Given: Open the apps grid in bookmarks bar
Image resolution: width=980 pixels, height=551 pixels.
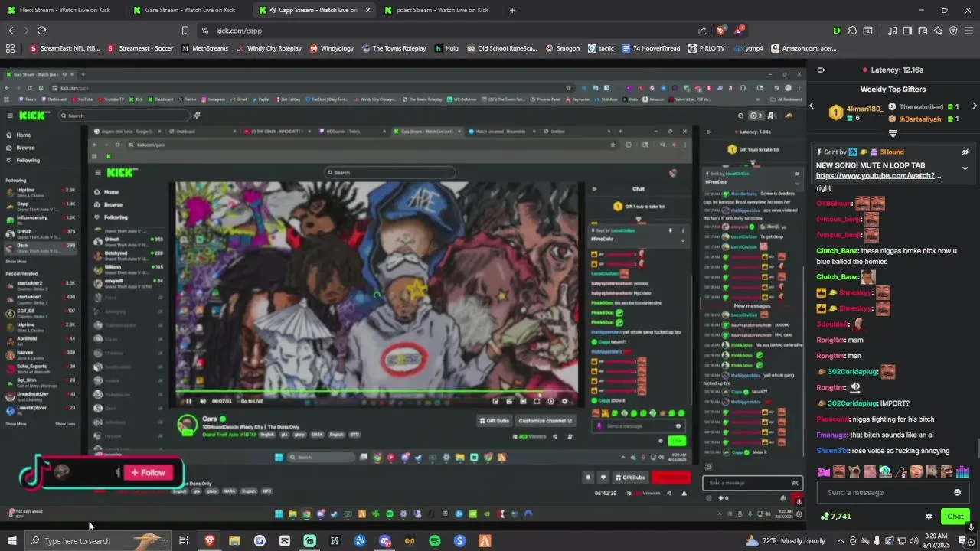Looking at the screenshot, I should click(x=10, y=48).
